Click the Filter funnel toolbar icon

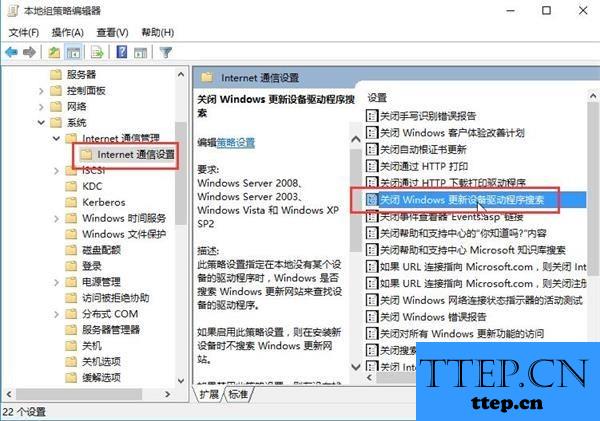[166, 52]
